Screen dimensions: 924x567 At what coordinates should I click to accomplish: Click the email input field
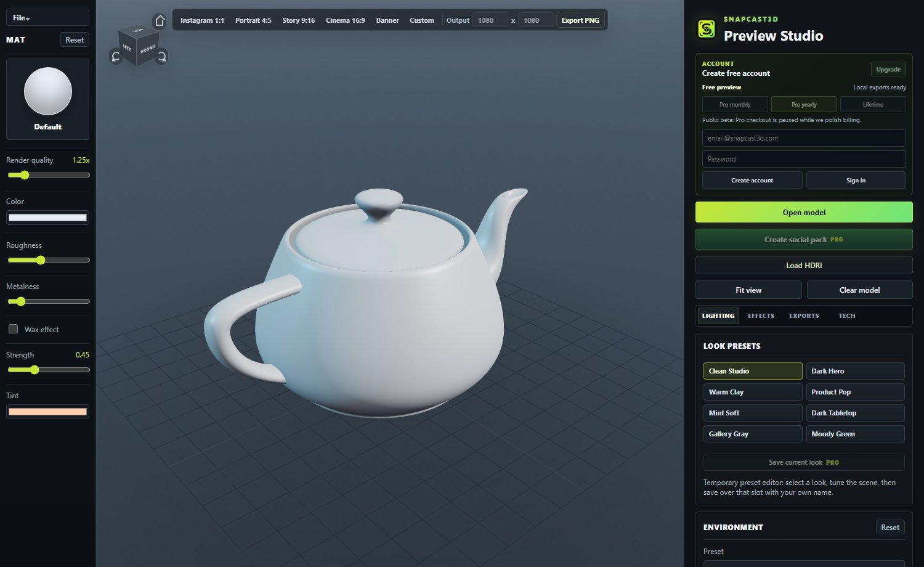pos(804,138)
